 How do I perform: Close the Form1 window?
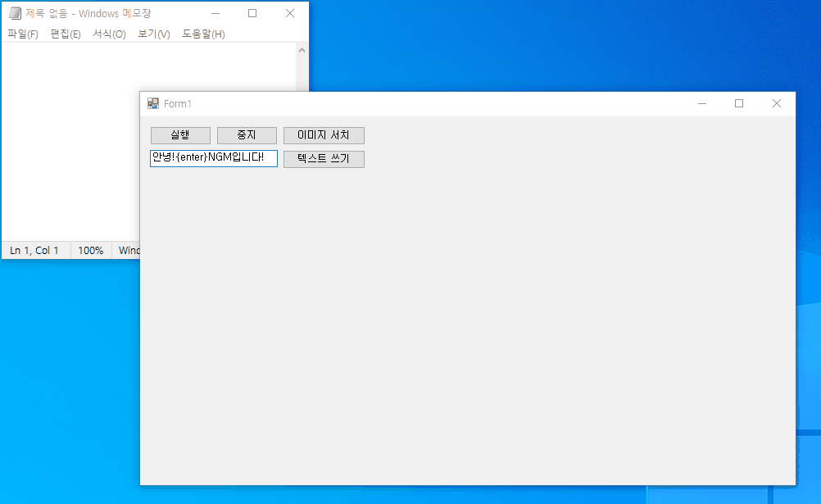777,104
